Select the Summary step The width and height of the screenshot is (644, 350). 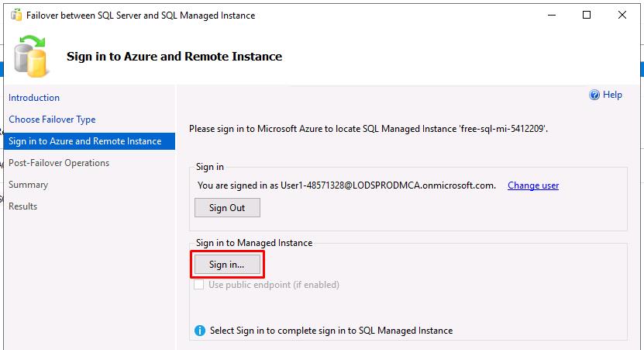(29, 185)
